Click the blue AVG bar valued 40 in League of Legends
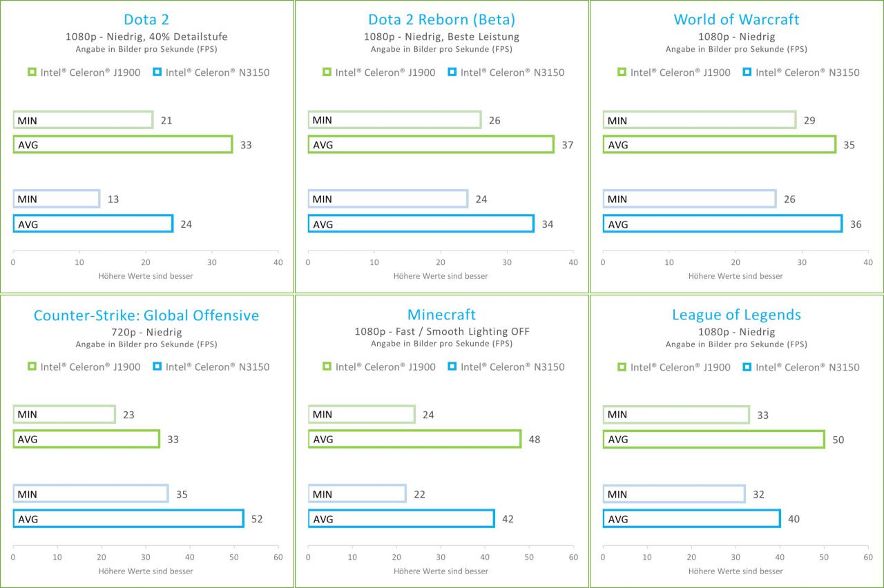The image size is (884, 588). (691, 519)
